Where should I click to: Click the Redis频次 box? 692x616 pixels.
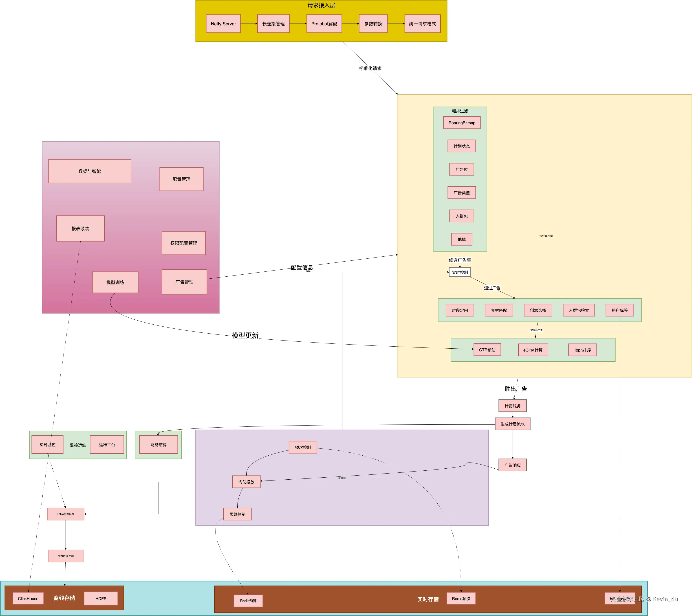pyautogui.click(x=461, y=599)
